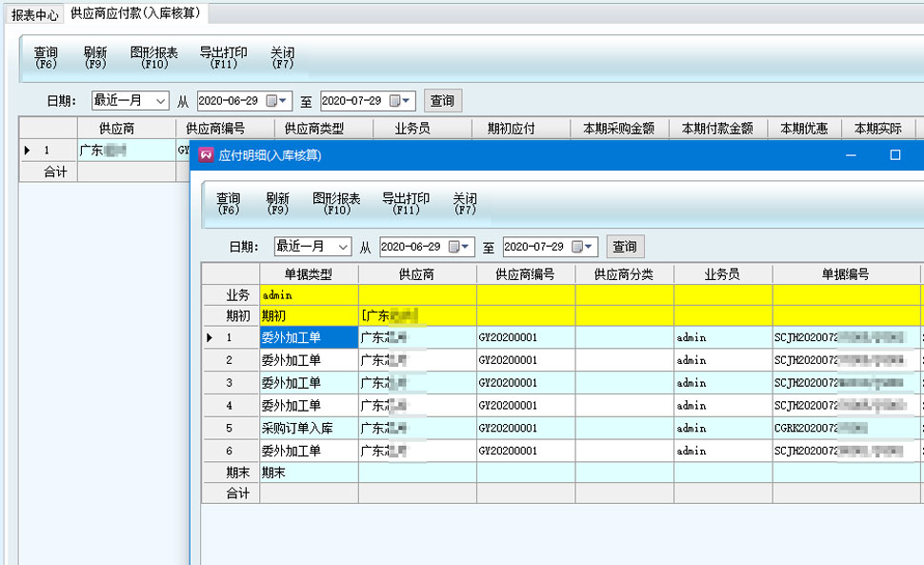Select the 委外加工单 cell in detail row 2
Viewport: 924px width, 565px height.
(x=309, y=360)
